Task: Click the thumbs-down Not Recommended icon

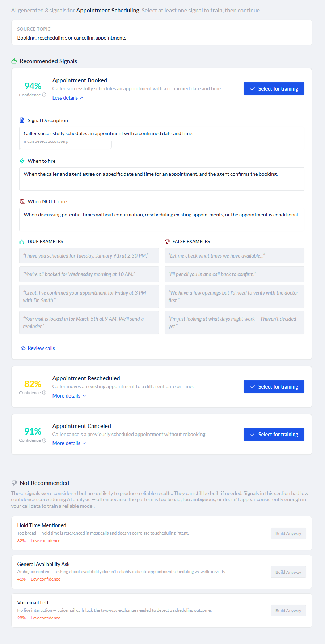Action: [x=14, y=483]
